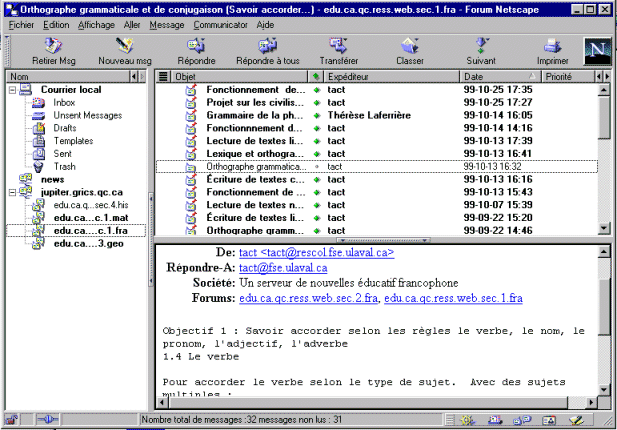Click Transférer toolbar button

(x=338, y=51)
